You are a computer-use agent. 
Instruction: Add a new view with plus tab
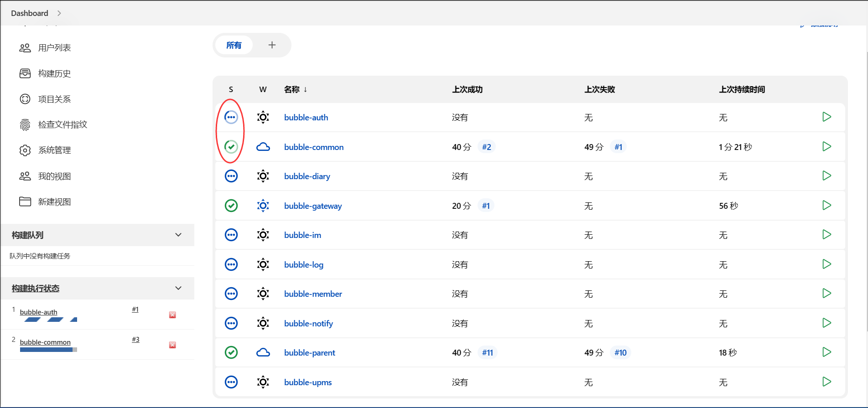(272, 45)
